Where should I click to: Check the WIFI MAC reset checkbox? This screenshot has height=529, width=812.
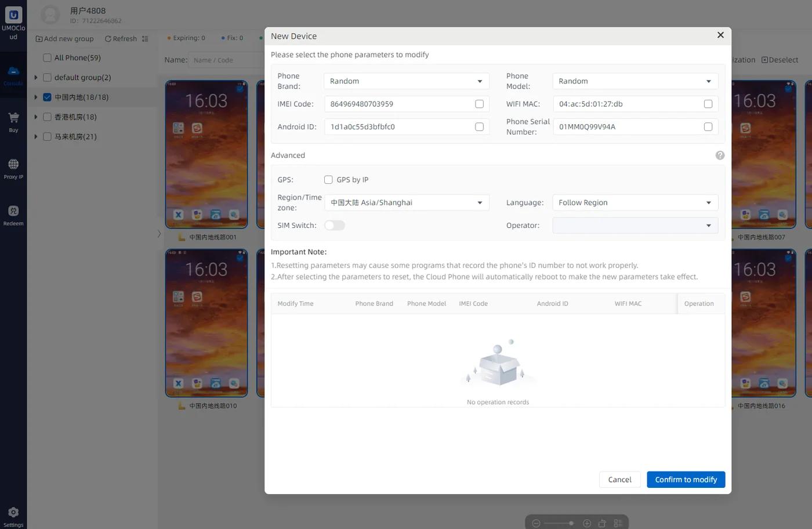coord(708,104)
